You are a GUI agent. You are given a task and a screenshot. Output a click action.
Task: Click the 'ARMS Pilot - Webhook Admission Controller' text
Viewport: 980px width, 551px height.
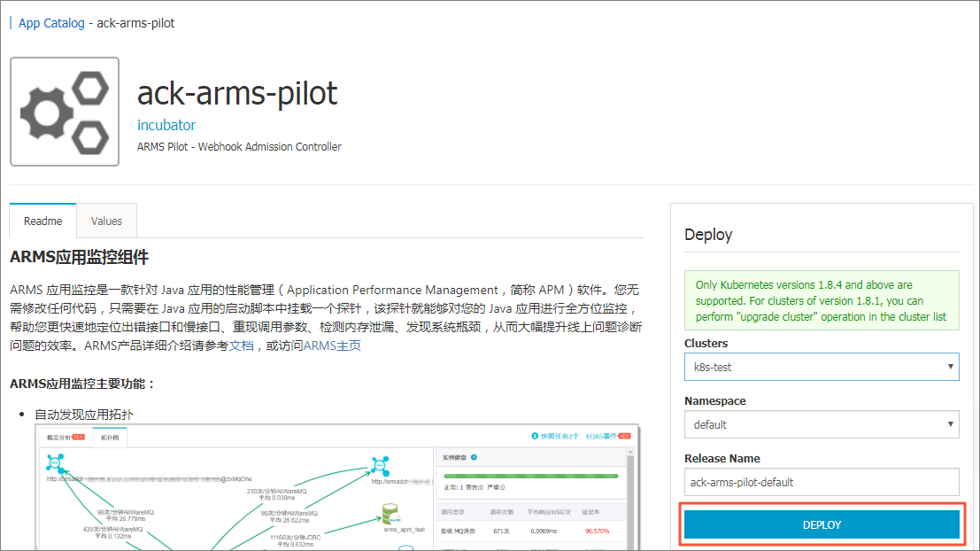239,147
